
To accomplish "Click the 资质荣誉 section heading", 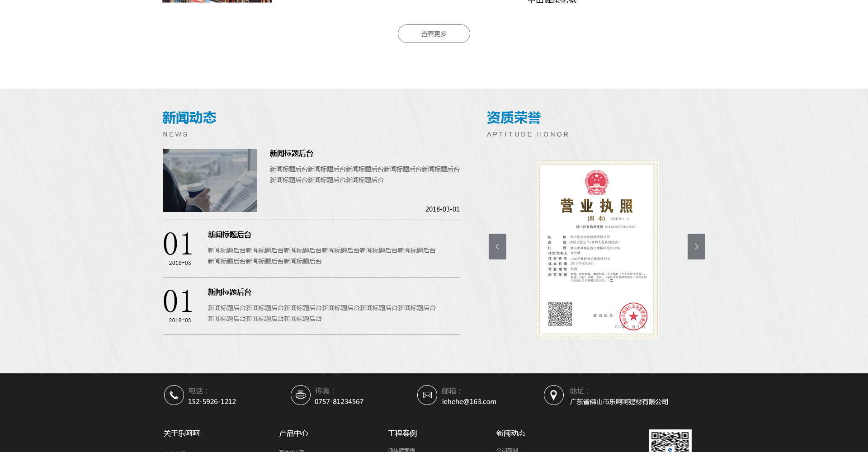I will [514, 118].
